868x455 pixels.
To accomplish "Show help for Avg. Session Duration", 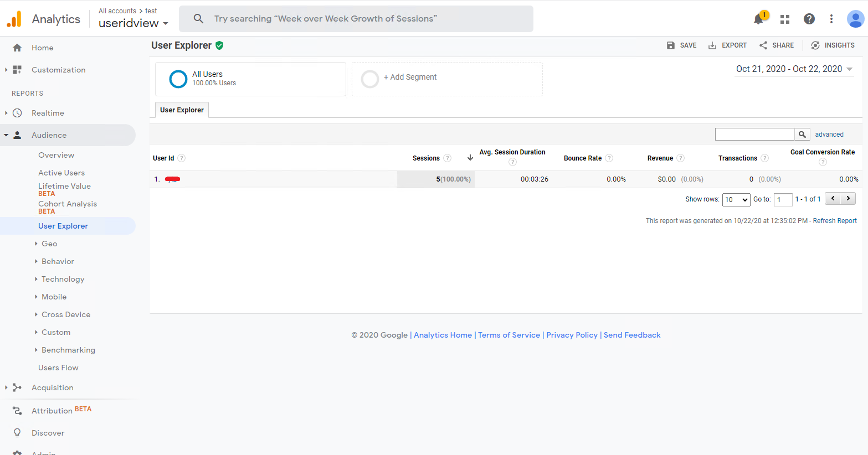I will (x=512, y=162).
